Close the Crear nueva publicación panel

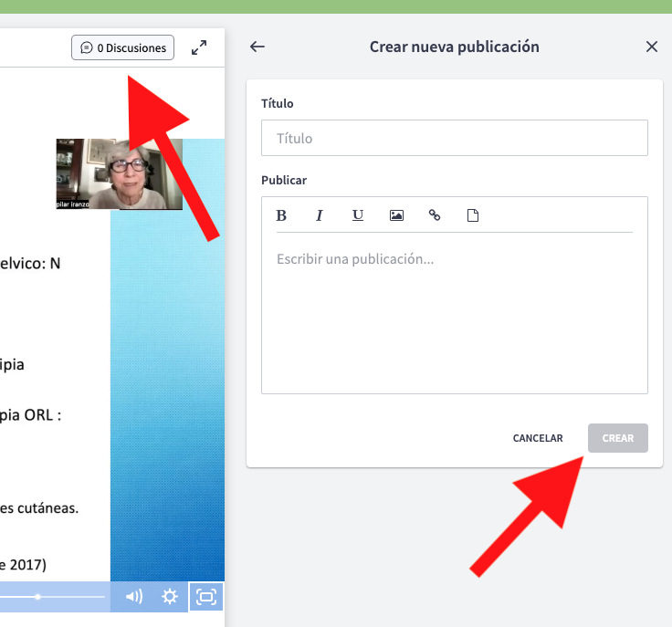(x=652, y=47)
